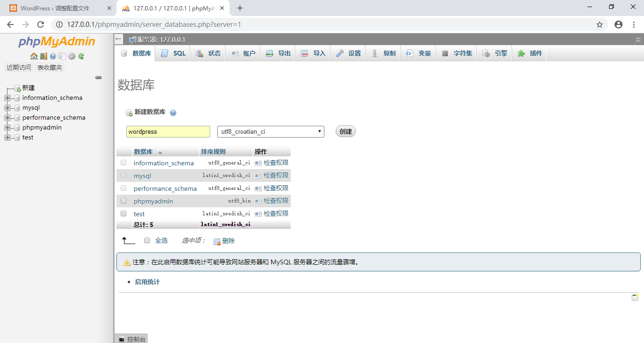Open the performance_schema link in the table
This screenshot has width=644, height=343.
tap(165, 188)
